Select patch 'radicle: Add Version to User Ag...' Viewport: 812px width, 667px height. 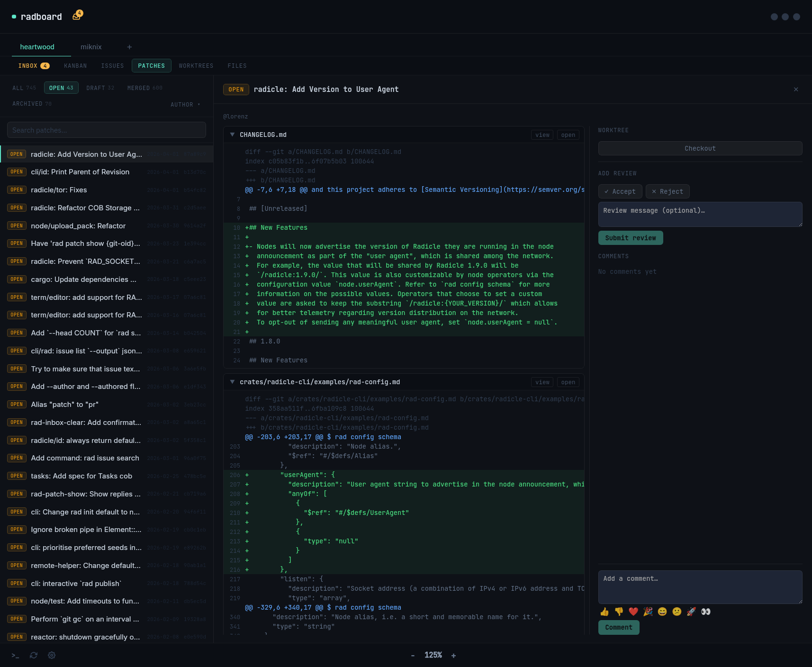pyautogui.click(x=107, y=154)
